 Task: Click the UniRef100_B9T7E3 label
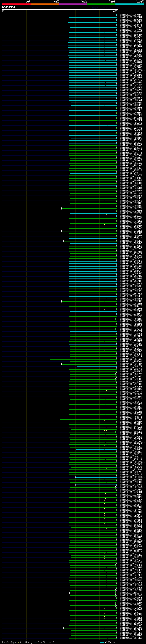131,633
